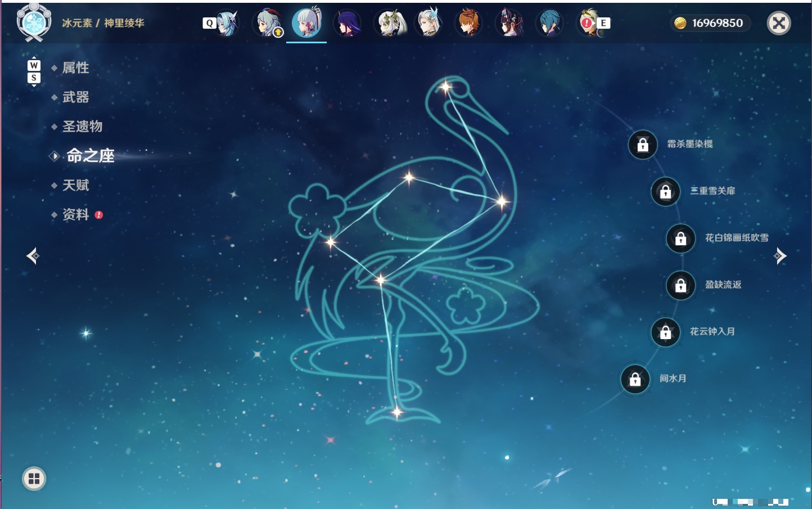This screenshot has width=812, height=509.
Task: Click the Cryo element emblem icon
Action: point(34,22)
